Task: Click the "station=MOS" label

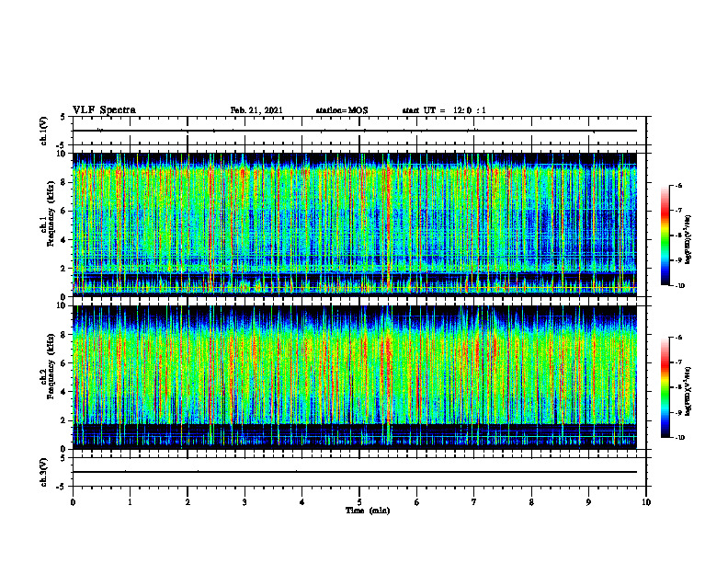Action: (342, 110)
